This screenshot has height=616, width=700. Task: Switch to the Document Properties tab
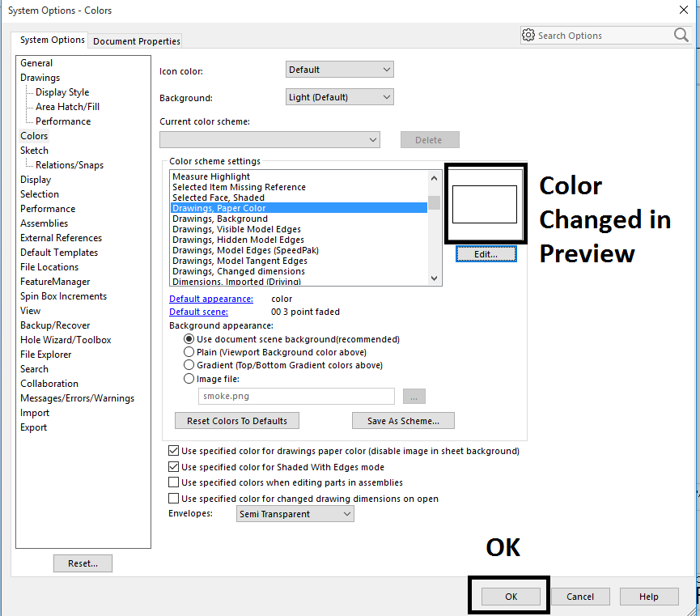[134, 40]
